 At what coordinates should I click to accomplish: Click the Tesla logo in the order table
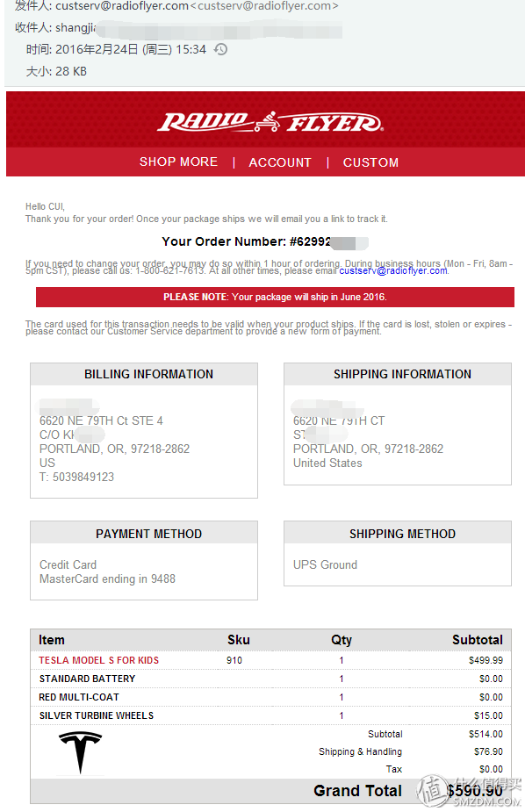pyautogui.click(x=80, y=752)
